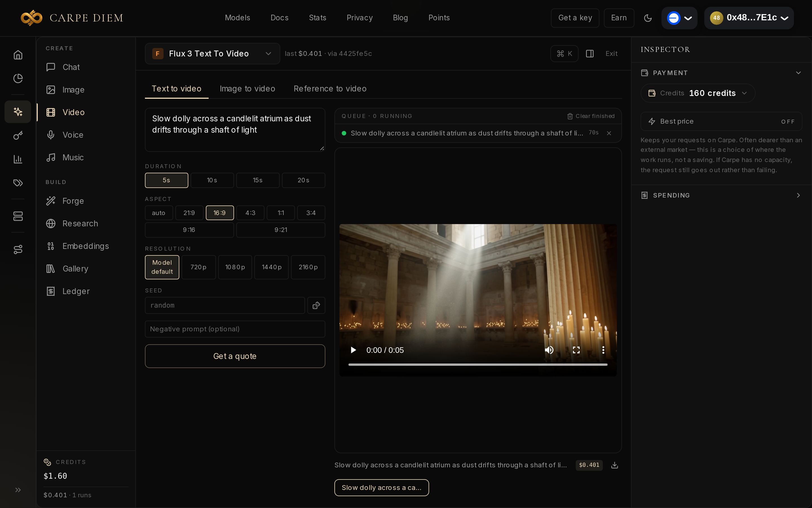Screen dimensions: 812x508
Task: Expand the Spending section
Action: pyautogui.click(x=721, y=195)
